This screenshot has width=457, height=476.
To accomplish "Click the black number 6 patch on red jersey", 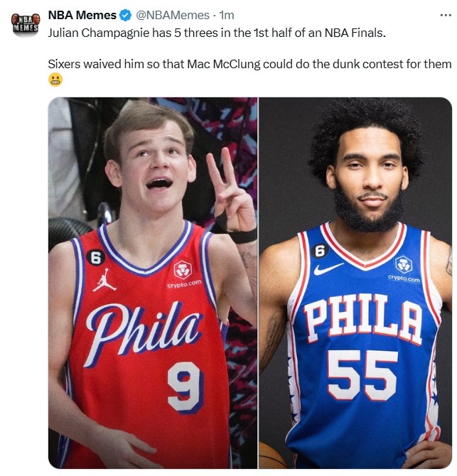I will (x=96, y=258).
